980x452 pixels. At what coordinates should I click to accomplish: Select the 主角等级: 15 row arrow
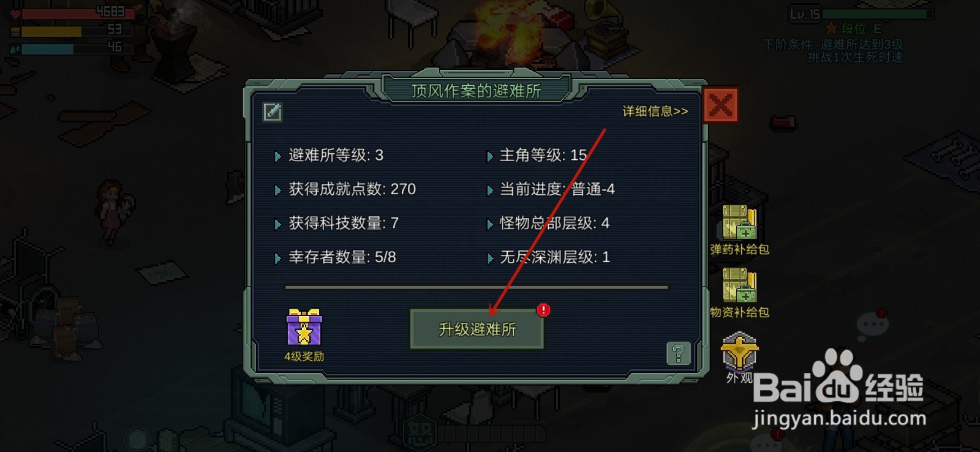pos(489,156)
